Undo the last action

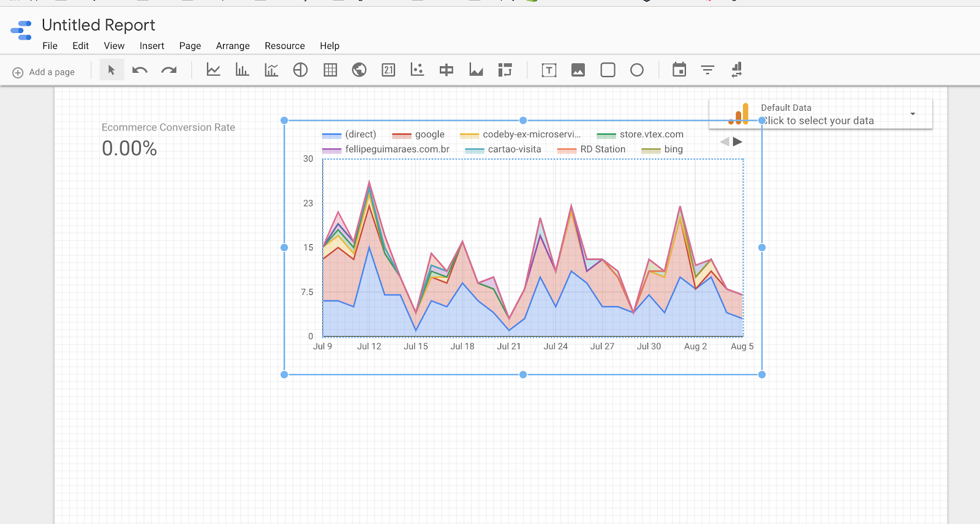point(140,70)
